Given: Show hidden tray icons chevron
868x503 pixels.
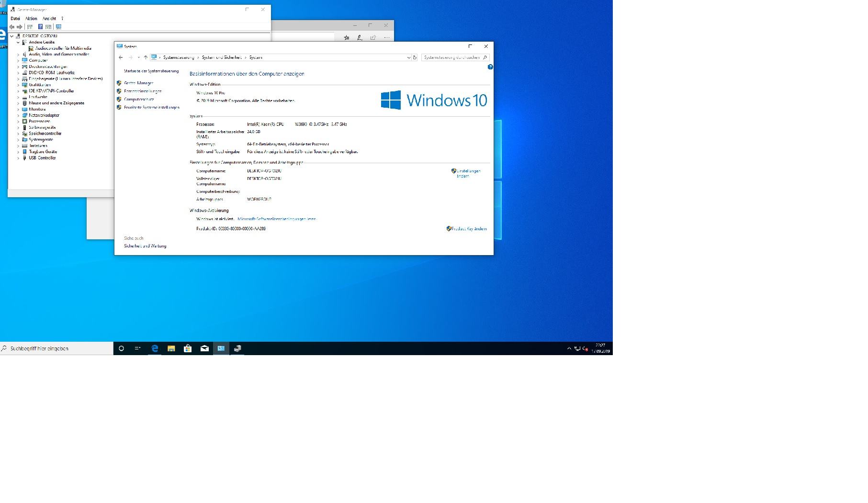Looking at the screenshot, I should 569,348.
